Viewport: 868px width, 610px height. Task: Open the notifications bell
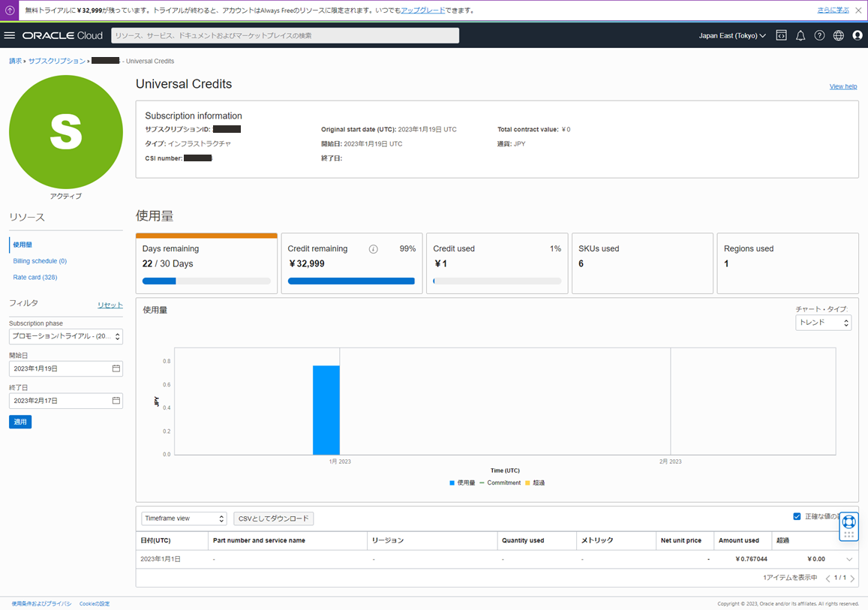coord(800,35)
